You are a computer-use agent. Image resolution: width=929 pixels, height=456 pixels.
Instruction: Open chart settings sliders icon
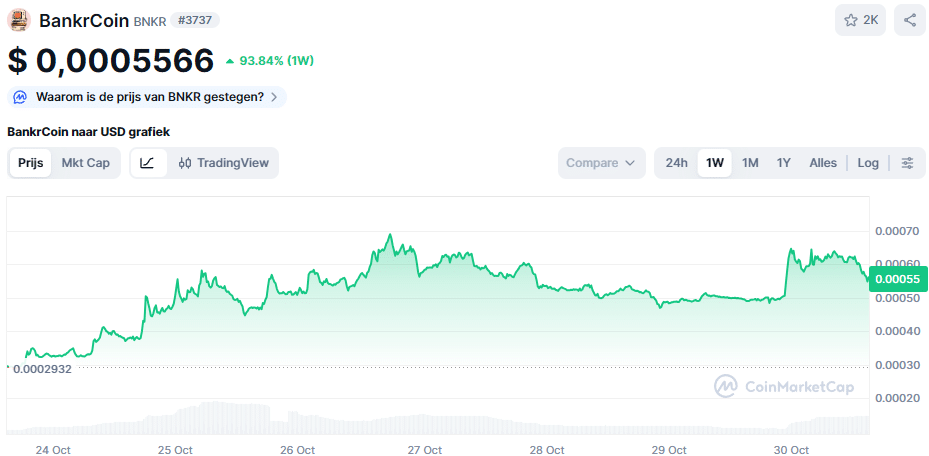pyautogui.click(x=907, y=163)
